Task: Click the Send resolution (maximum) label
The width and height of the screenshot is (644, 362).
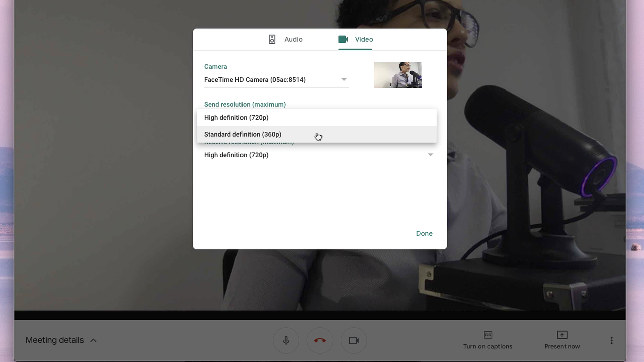Action: 245,104
